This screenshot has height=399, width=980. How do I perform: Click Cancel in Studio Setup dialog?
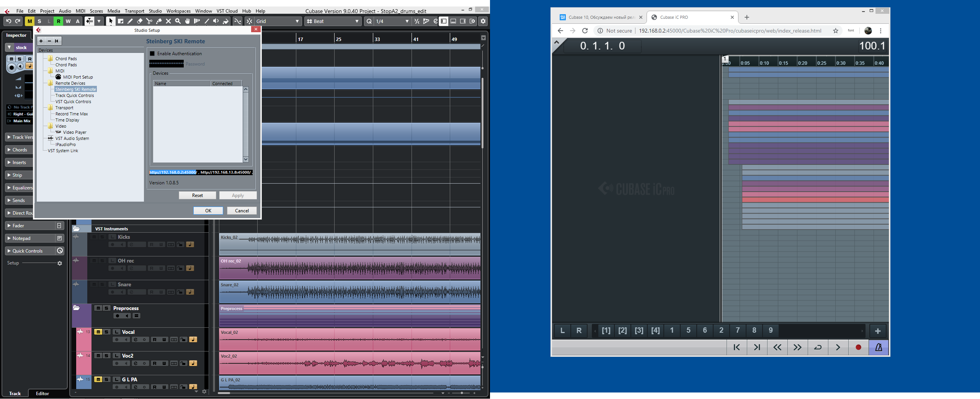[x=242, y=210]
